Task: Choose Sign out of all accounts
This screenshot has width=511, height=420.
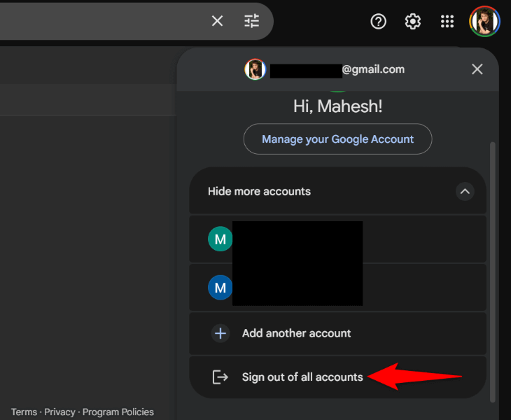Action: click(x=302, y=377)
